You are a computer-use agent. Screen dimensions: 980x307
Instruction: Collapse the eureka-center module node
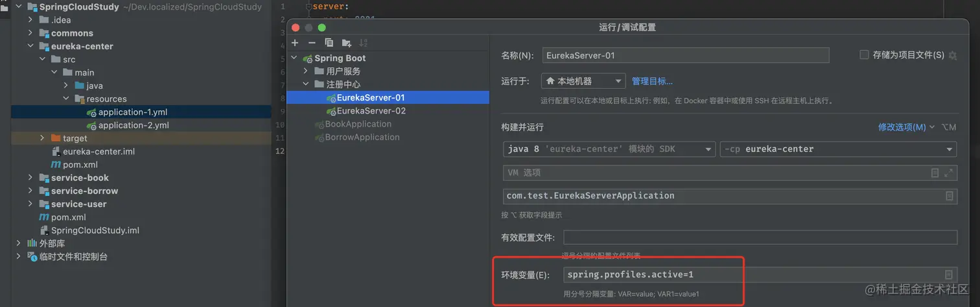(x=31, y=47)
